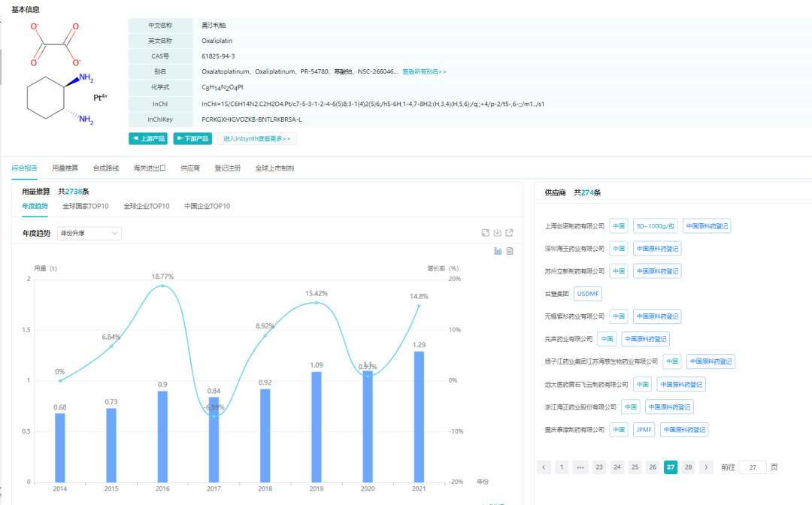Click the 下游产品 button
This screenshot has width=812, height=505.
(192, 138)
